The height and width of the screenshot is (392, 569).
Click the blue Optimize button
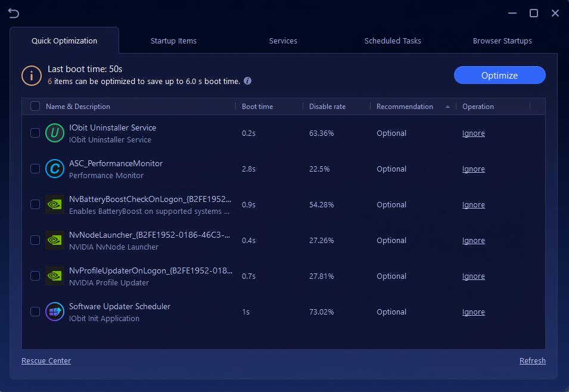click(x=499, y=75)
